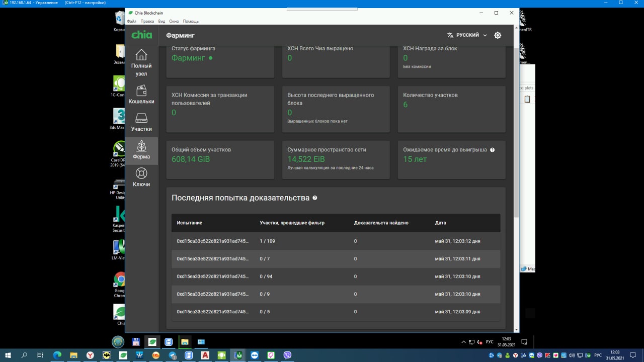Open the Окно menu
This screenshot has height=362, width=644.
click(x=174, y=21)
